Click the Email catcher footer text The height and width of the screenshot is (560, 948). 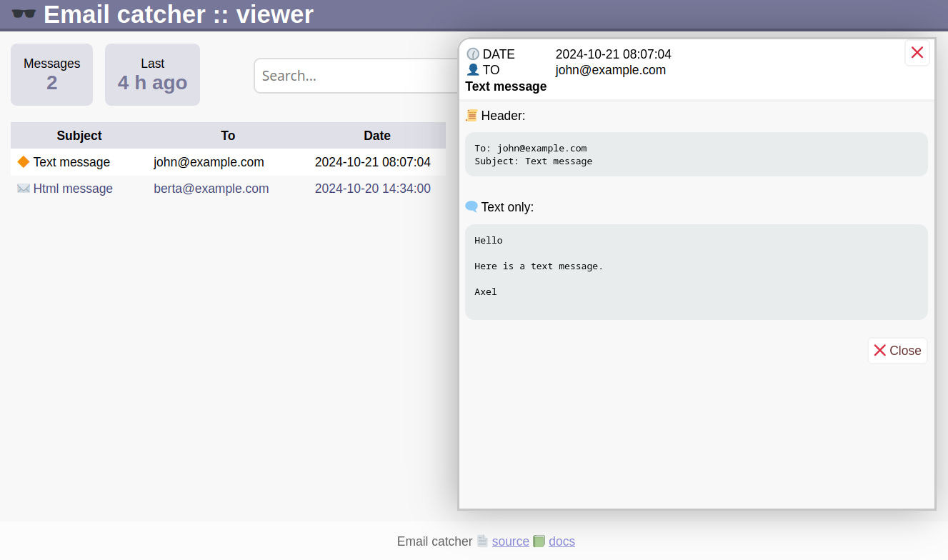point(434,541)
